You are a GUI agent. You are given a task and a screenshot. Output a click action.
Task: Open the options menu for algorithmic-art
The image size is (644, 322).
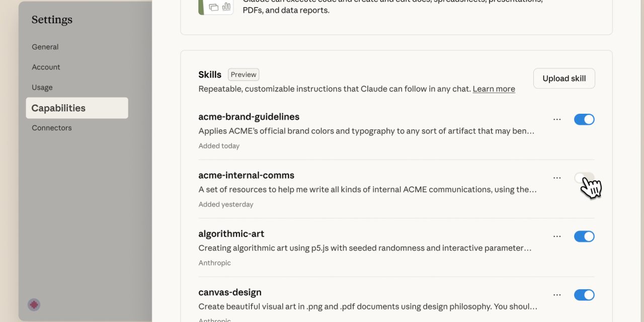tap(557, 236)
